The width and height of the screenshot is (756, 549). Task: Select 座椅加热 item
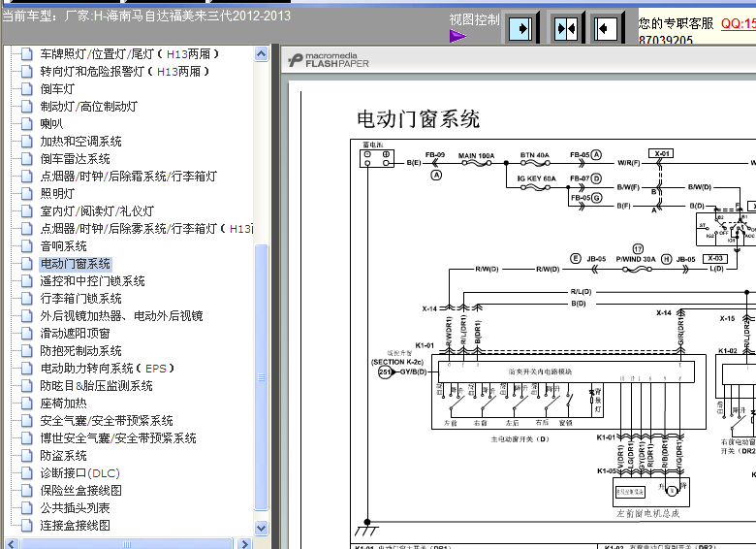pyautogui.click(x=63, y=403)
